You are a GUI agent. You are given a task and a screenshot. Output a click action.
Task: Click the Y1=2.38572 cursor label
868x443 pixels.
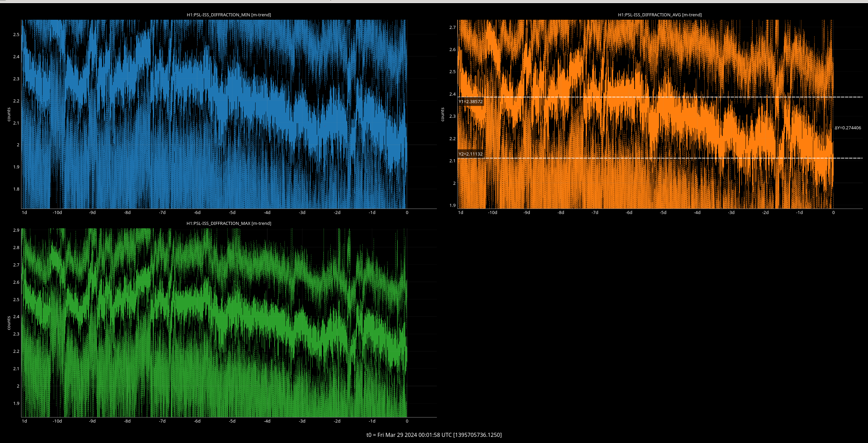pos(470,101)
